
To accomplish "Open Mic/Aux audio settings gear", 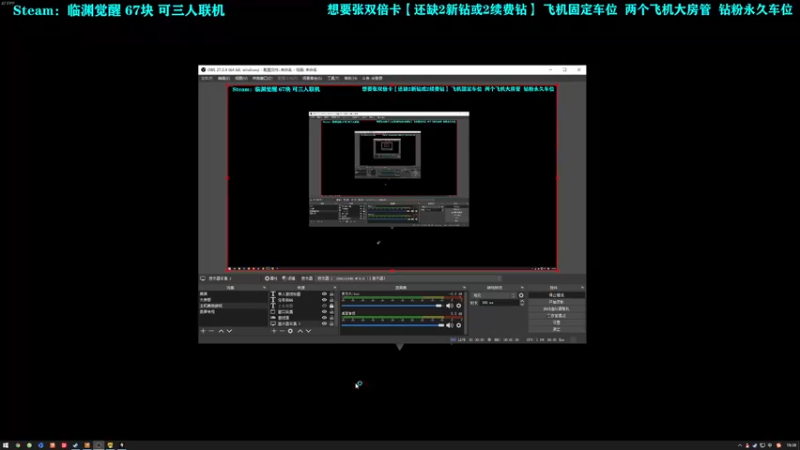I will tap(458, 306).
